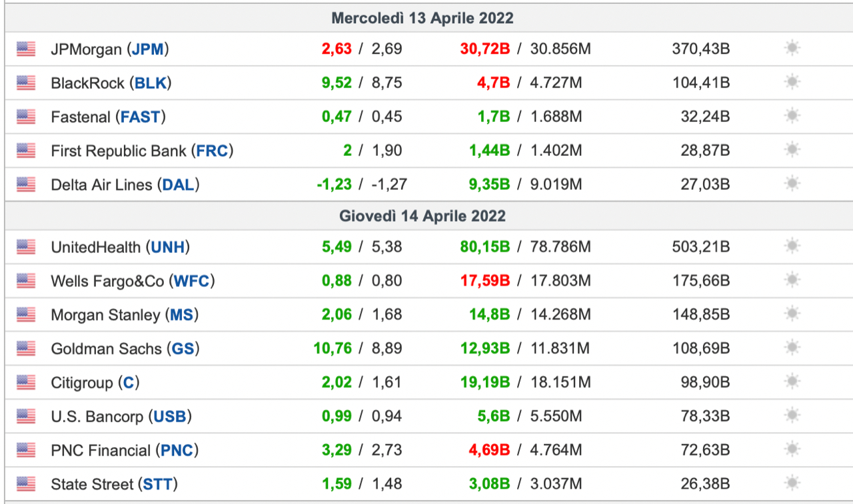Click First Republic Bank market cap 28,87B
The height and width of the screenshot is (504, 853).
point(705,151)
